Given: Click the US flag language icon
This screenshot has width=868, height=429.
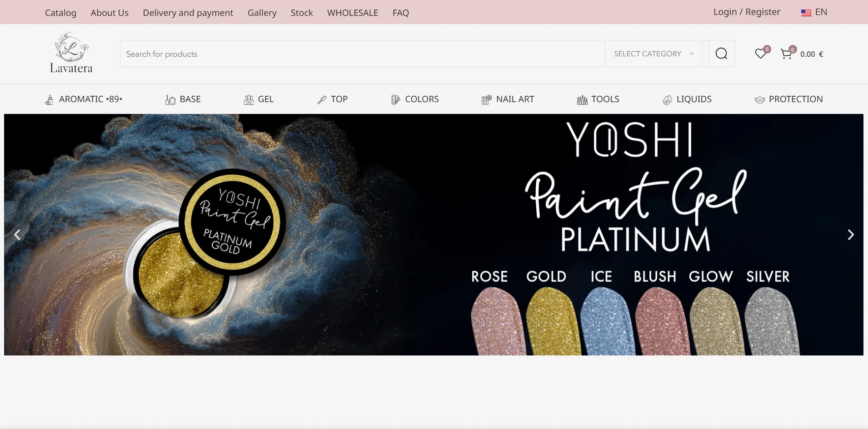Looking at the screenshot, I should click(x=806, y=13).
